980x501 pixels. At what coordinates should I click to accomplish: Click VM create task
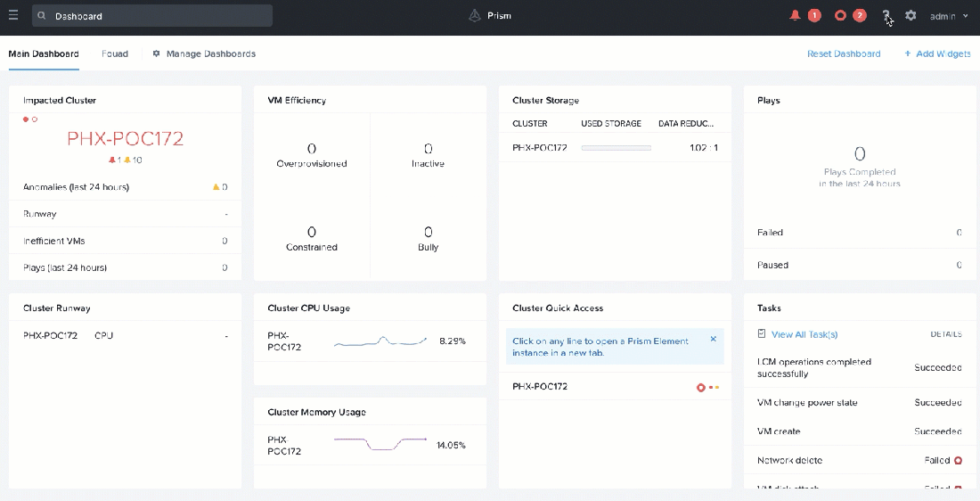click(860, 431)
